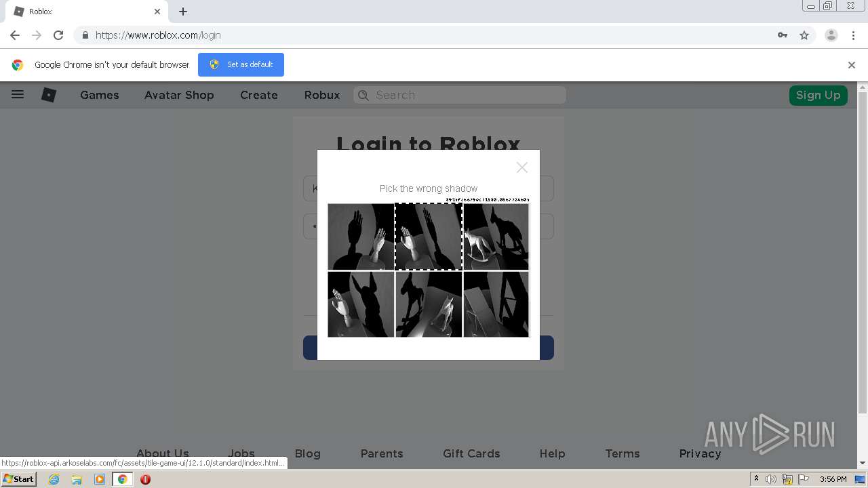Reload the Roblox login page
868x488 pixels.
click(58, 35)
